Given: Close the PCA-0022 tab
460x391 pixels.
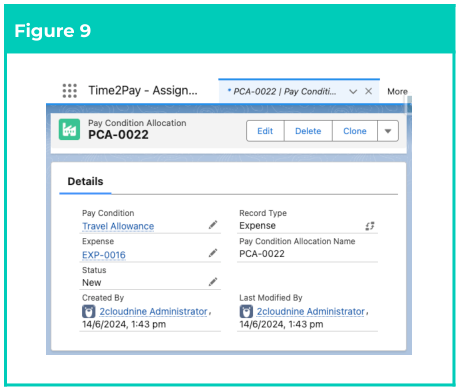Looking at the screenshot, I should click(x=368, y=91).
